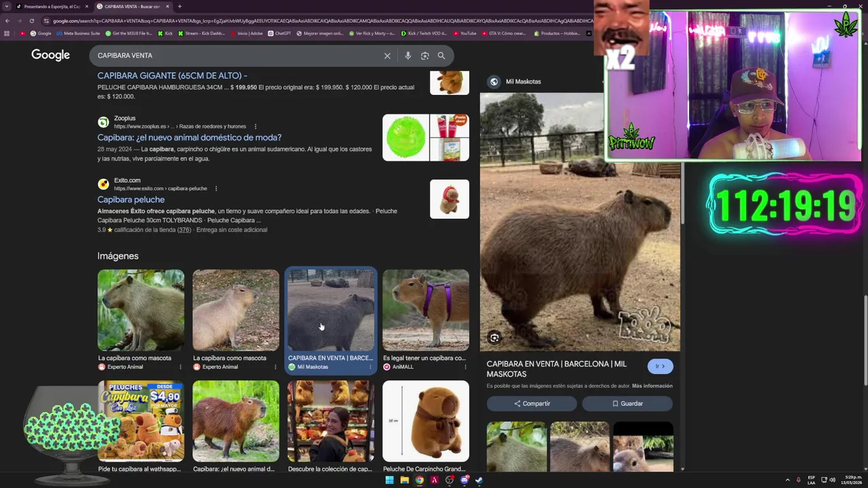Open the Inicio | Adobe bookmark
The image size is (868, 488).
tap(246, 33)
